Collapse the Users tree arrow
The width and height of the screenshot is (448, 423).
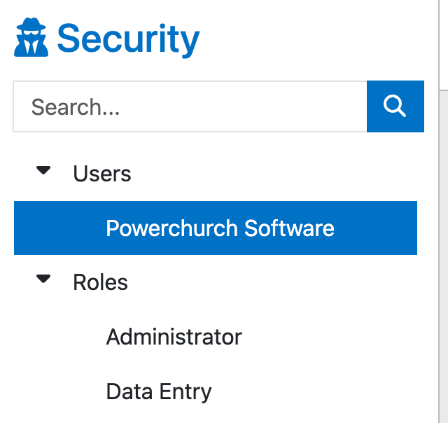pos(43,170)
